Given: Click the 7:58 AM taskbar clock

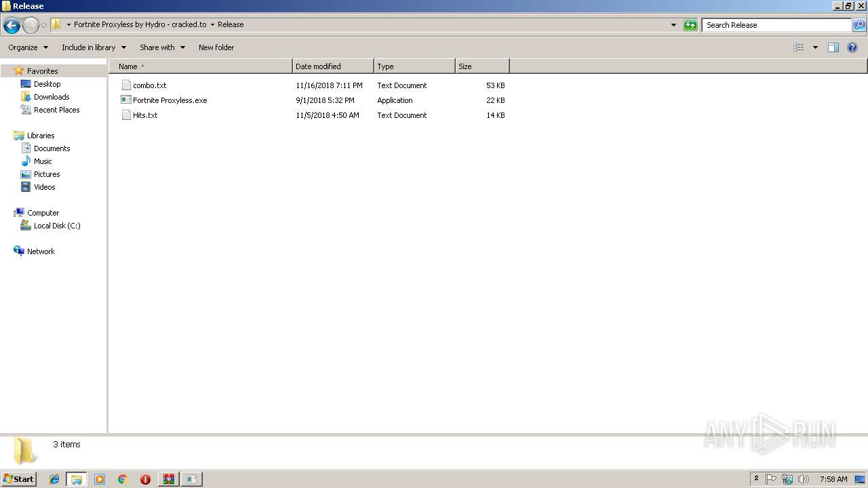Looking at the screenshot, I should click(x=833, y=479).
